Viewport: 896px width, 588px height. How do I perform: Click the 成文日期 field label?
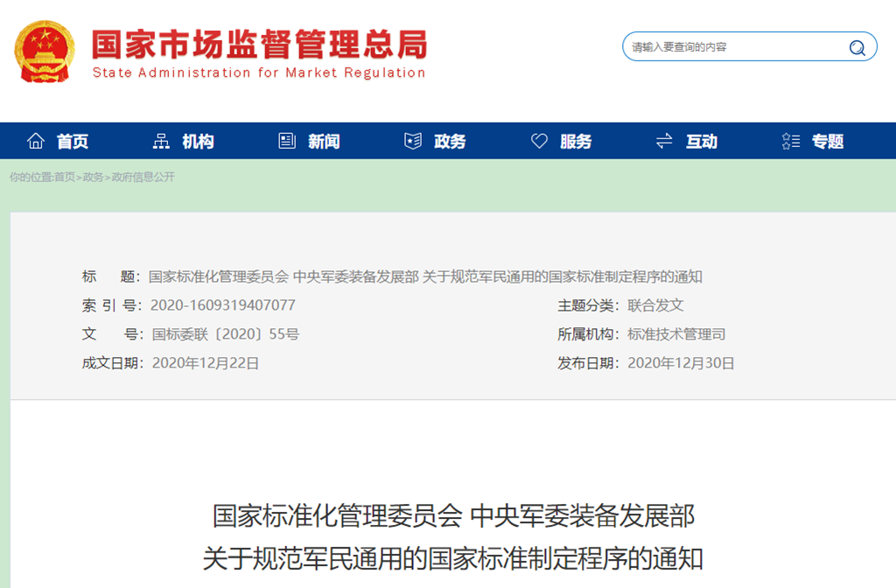tap(113, 363)
